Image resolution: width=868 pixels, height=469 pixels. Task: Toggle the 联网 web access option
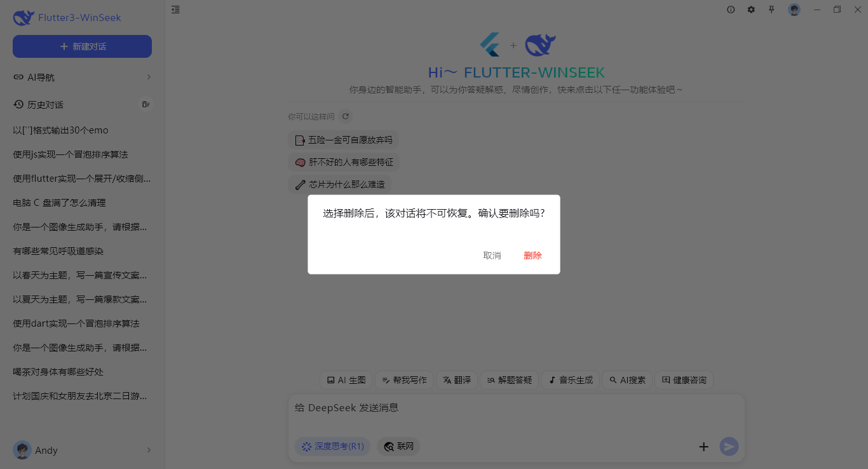(398, 446)
